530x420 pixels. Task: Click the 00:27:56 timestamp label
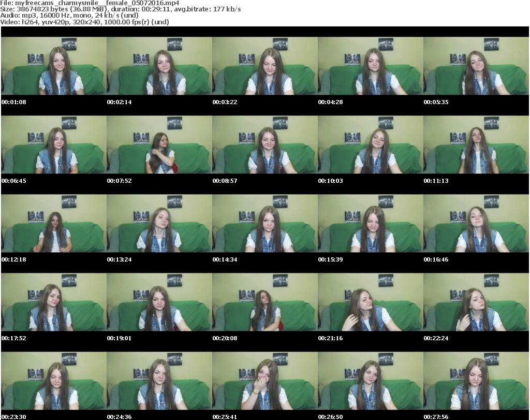436,417
